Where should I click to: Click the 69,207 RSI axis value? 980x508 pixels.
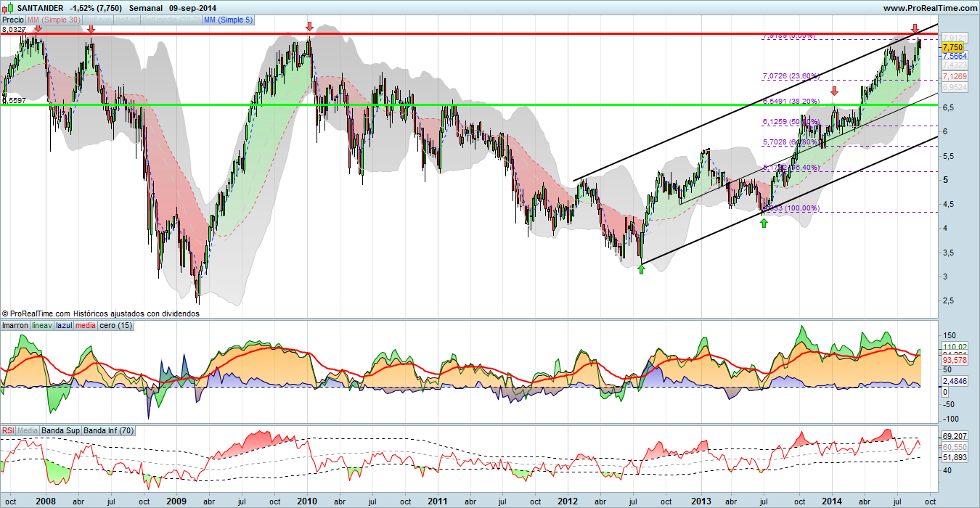point(955,437)
